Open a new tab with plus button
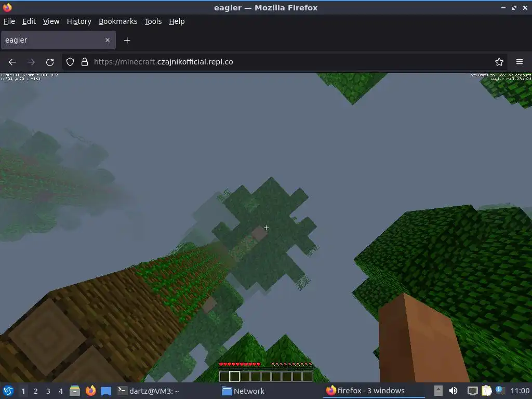This screenshot has width=532, height=399. click(127, 41)
